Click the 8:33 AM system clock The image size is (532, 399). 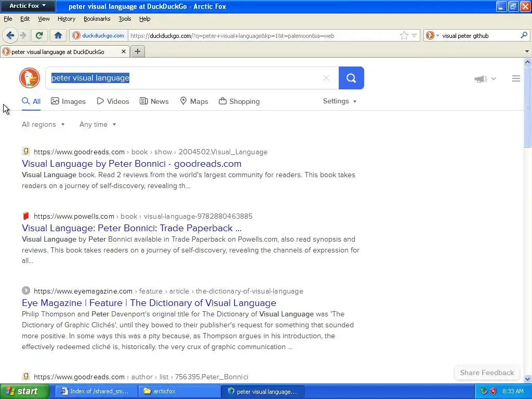click(x=513, y=391)
